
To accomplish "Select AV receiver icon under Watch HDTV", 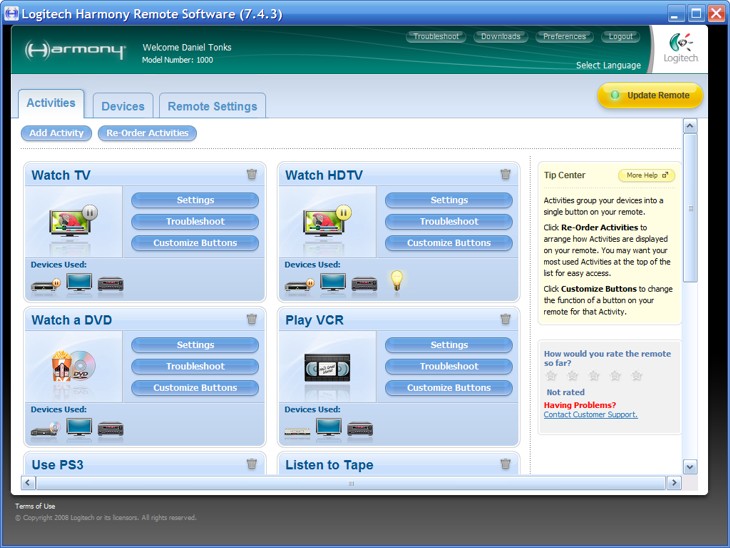I will click(365, 284).
